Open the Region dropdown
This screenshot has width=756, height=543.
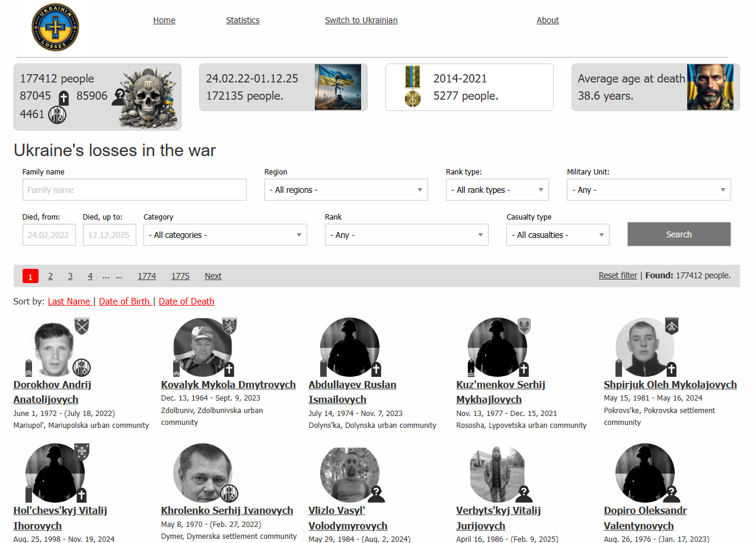(346, 190)
